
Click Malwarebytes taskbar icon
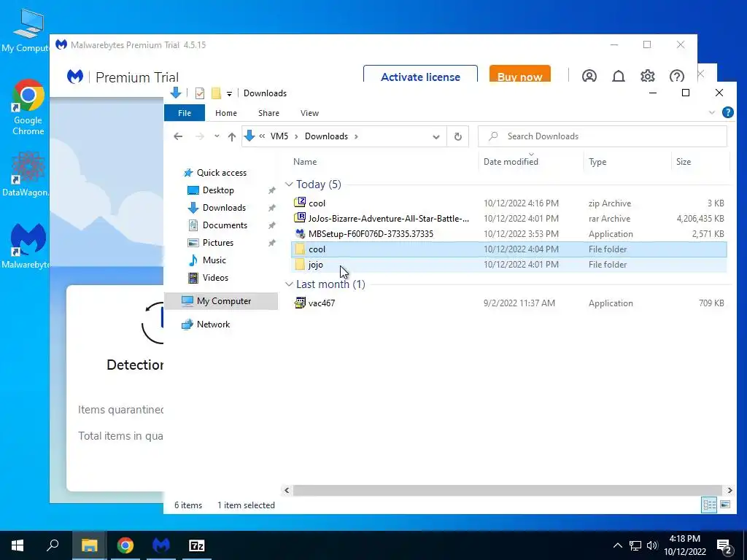pos(161,545)
